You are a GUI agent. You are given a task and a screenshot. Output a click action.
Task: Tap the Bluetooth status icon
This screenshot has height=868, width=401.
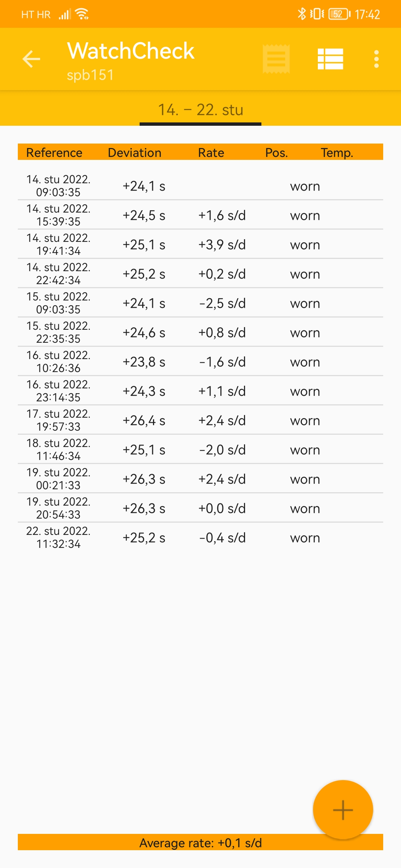point(301,14)
